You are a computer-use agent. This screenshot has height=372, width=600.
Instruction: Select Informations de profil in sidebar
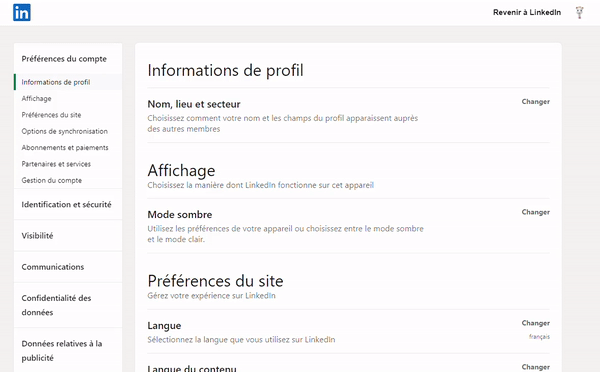[x=56, y=82]
